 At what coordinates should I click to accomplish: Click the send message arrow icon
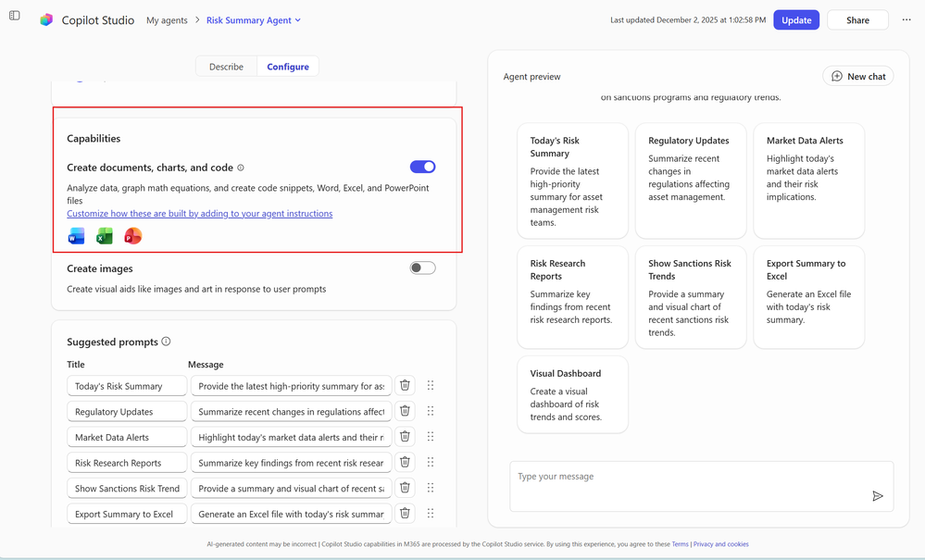878,495
